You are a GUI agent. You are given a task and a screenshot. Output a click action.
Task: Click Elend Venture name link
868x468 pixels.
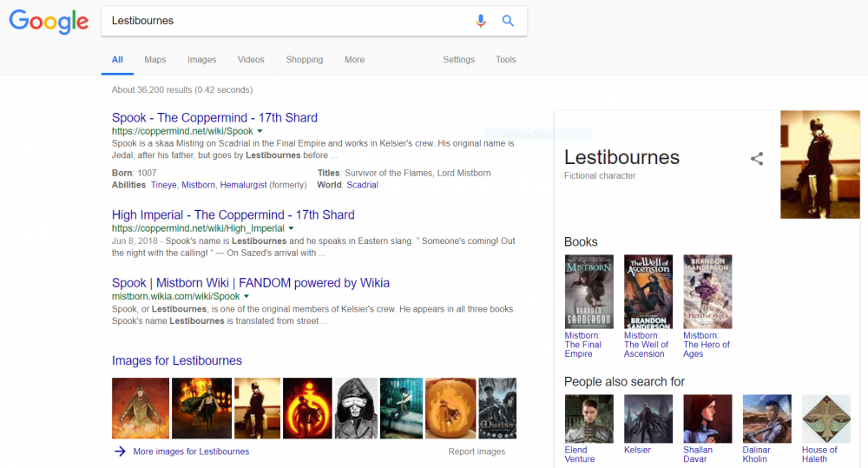point(580,454)
